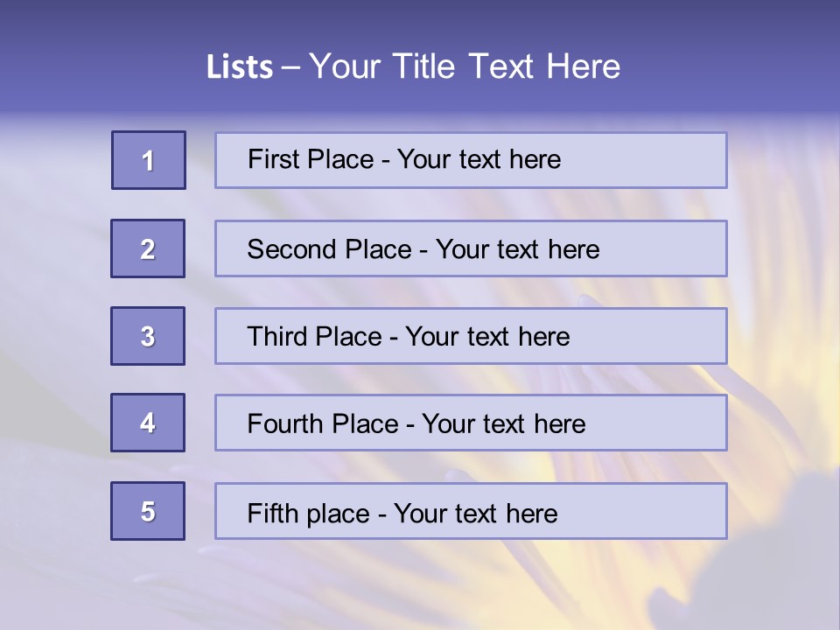Click the number 1 box

tap(149, 160)
